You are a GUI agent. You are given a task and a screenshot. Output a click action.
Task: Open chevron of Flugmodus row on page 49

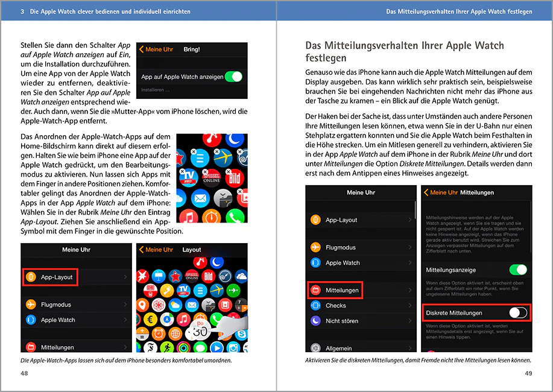[x=410, y=247]
